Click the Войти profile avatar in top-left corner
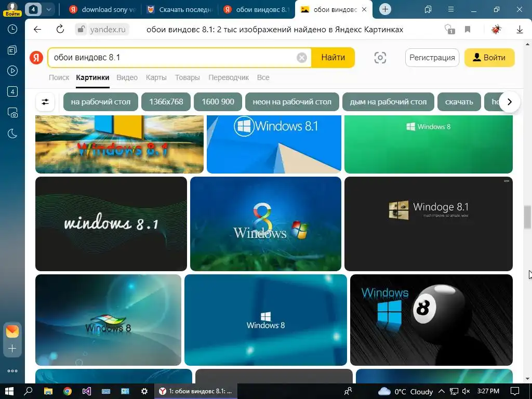Viewport: 532px width, 399px height. [x=12, y=9]
